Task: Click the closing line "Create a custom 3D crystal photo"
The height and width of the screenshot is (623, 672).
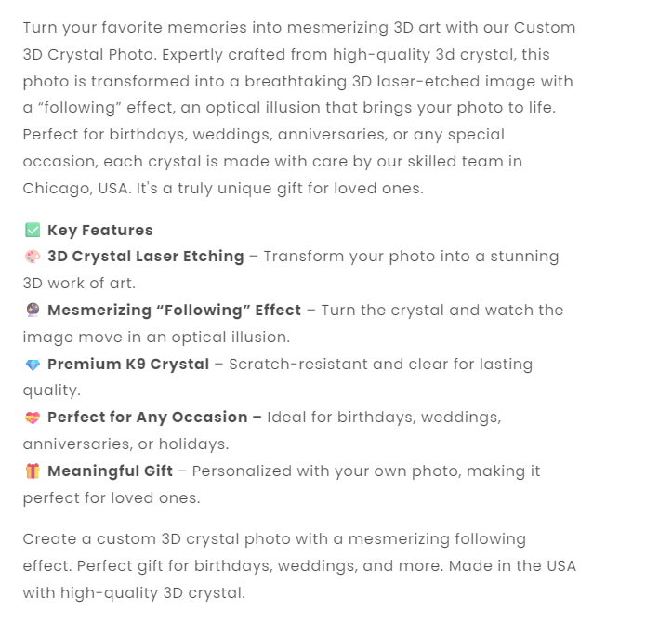Action: [149, 539]
